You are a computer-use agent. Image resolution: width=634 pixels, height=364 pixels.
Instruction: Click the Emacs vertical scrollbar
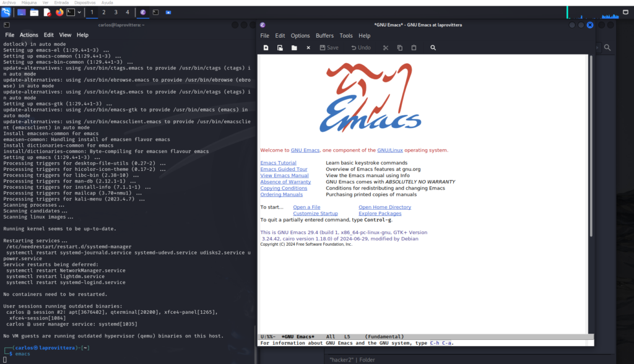pyautogui.click(x=591, y=145)
